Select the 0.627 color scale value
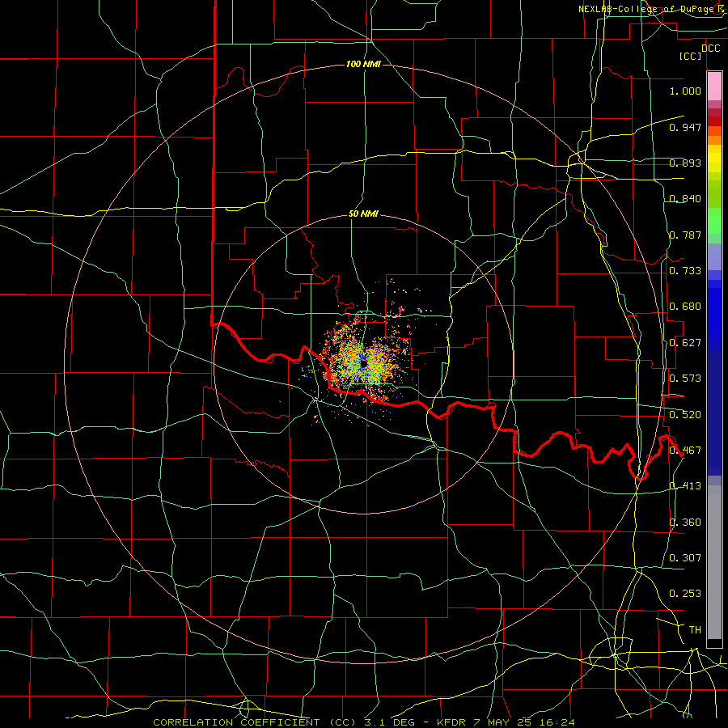The image size is (728, 728). coord(685,343)
